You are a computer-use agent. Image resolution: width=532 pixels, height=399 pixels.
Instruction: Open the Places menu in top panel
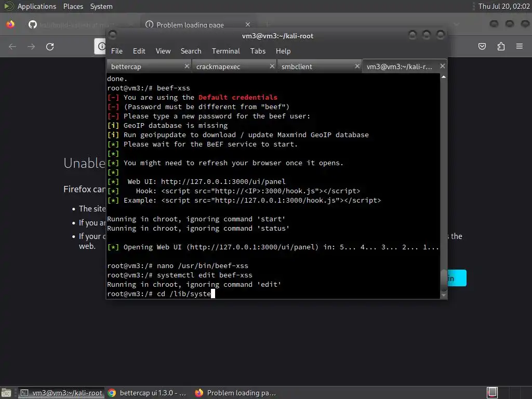[x=73, y=6]
